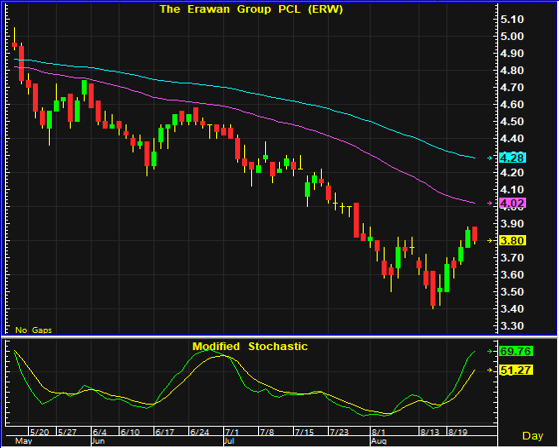559x448 pixels.
Task: Click the cyan arrow beside 4.28
Action: pyautogui.click(x=490, y=158)
